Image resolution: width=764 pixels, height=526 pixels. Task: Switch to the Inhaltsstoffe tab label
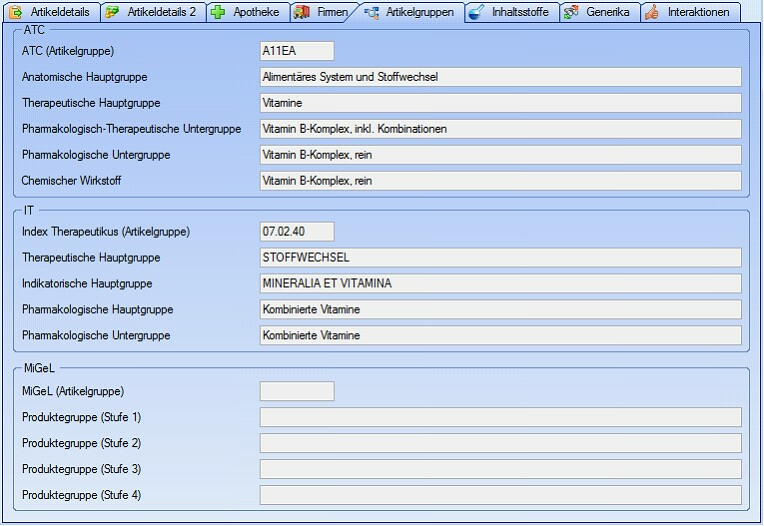tap(519, 12)
